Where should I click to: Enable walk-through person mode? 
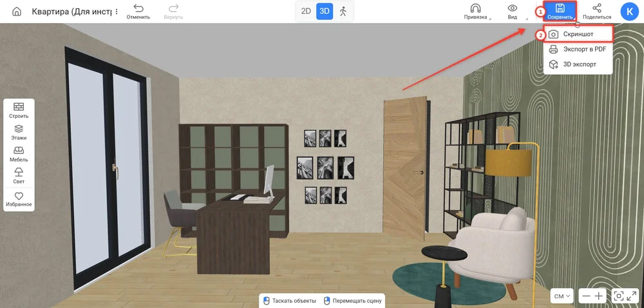[343, 11]
